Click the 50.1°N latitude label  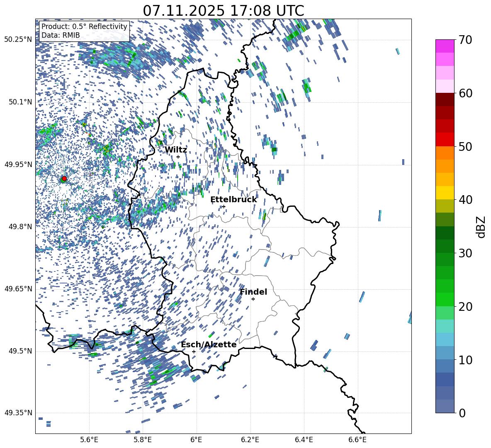(20, 102)
